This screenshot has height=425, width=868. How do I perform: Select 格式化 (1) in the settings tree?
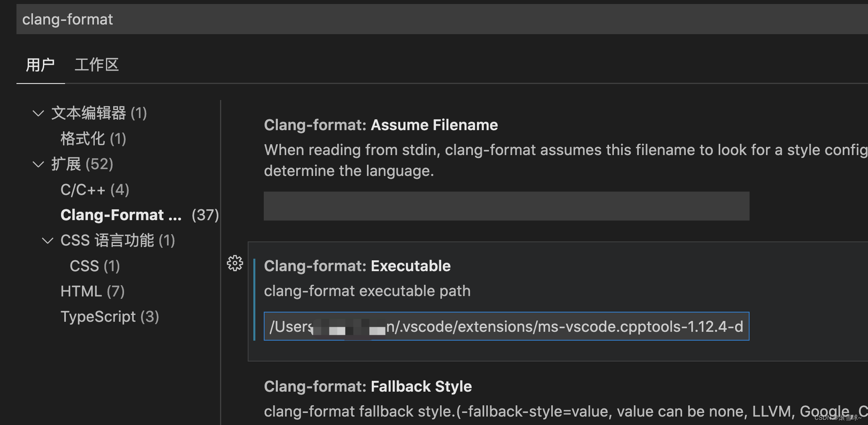[x=93, y=139]
